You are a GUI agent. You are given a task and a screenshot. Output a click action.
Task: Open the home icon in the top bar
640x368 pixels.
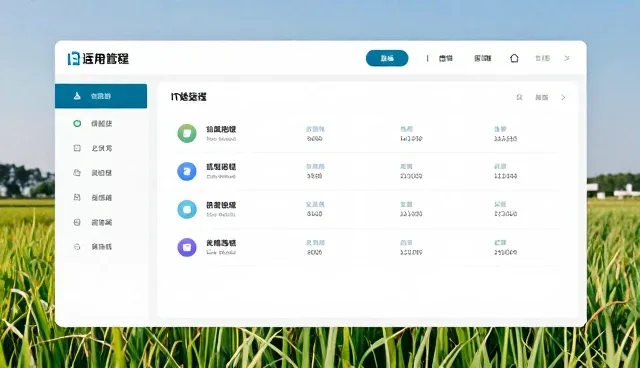click(x=514, y=58)
